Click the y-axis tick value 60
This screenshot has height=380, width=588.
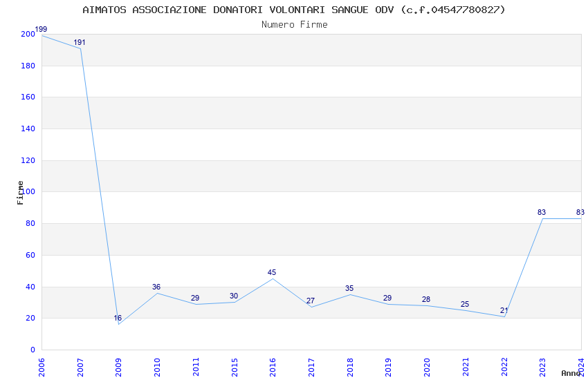pos(30,256)
